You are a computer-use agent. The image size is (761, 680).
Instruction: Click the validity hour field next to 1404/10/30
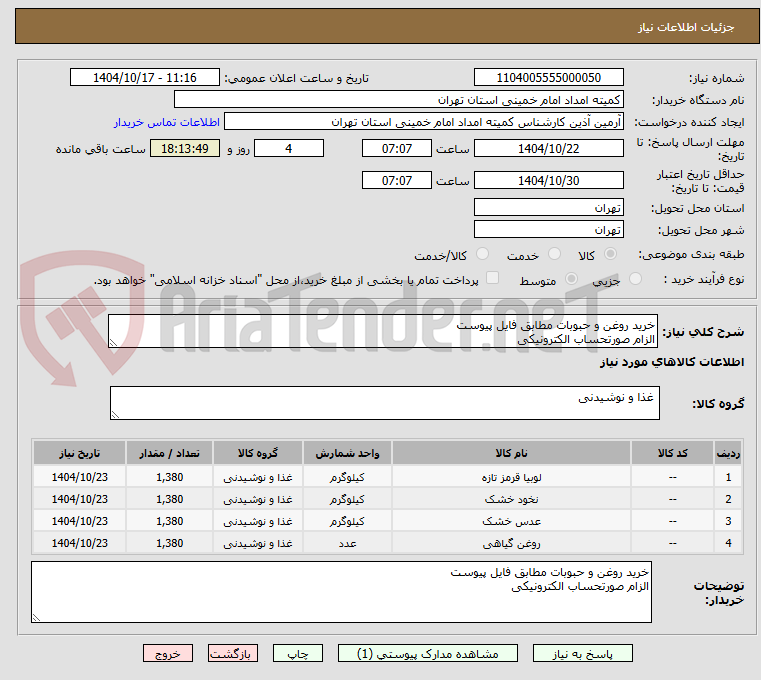click(397, 180)
